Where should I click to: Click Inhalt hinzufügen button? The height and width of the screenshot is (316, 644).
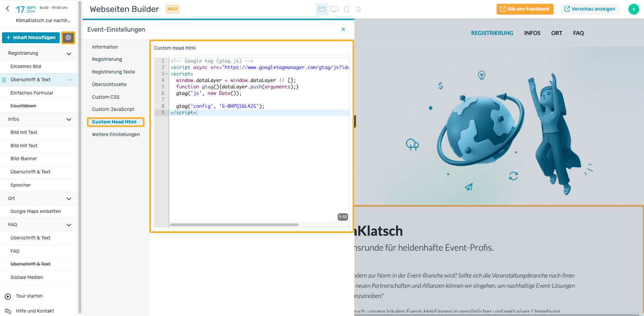click(31, 37)
